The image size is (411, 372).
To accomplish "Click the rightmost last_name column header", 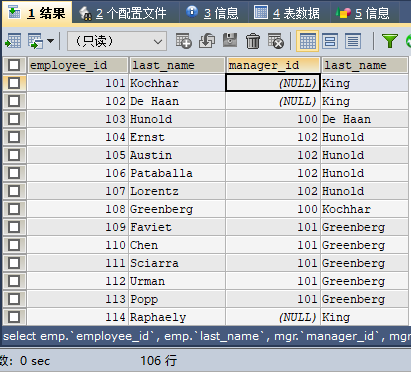I will tap(365, 65).
